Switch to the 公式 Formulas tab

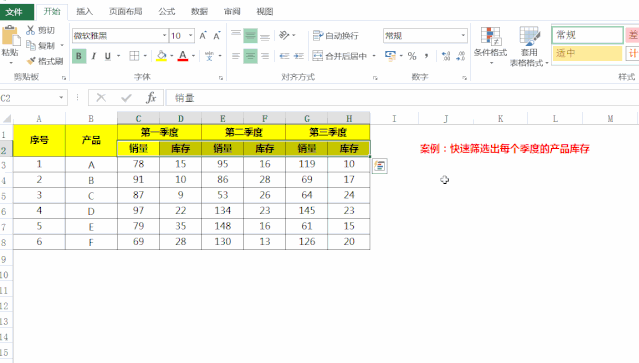pyautogui.click(x=167, y=12)
